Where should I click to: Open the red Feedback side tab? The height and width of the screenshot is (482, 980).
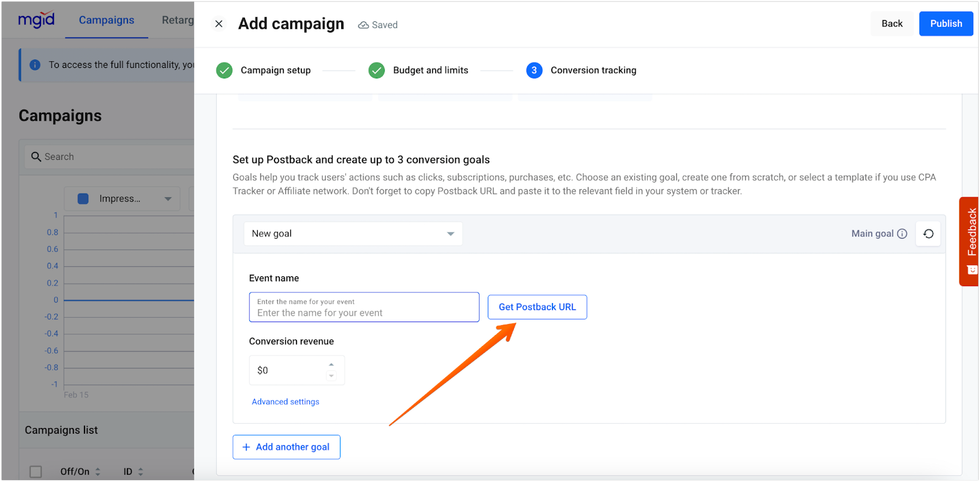point(970,241)
